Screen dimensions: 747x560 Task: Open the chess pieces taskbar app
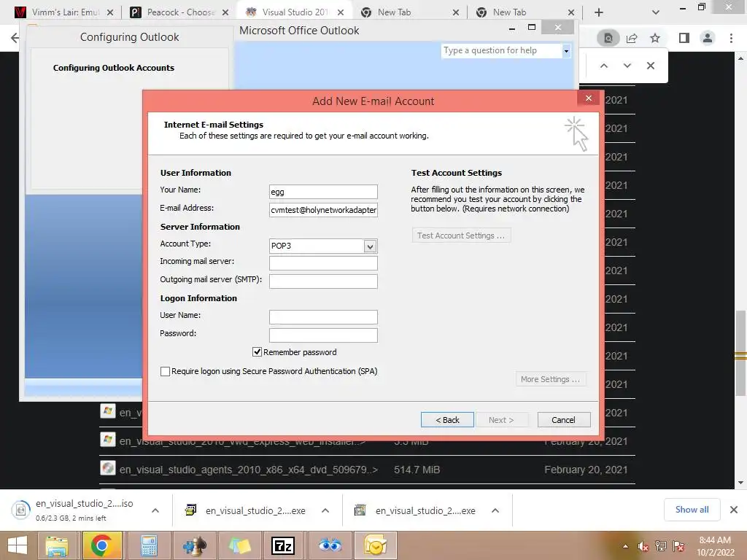point(194,545)
